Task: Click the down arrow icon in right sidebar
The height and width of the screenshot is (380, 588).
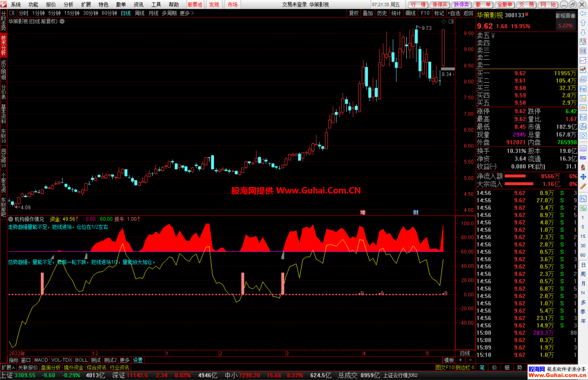Action: point(583,32)
